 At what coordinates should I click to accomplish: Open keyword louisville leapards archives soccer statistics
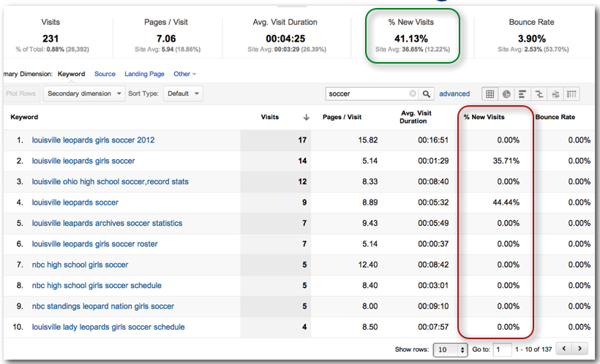[x=107, y=223]
